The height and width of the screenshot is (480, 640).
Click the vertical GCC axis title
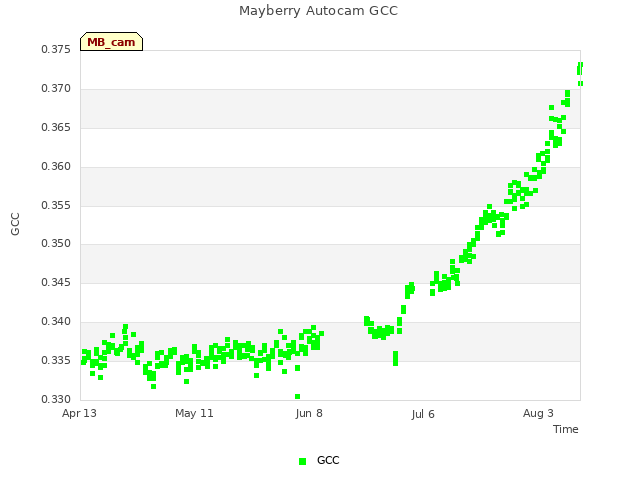click(x=15, y=224)
